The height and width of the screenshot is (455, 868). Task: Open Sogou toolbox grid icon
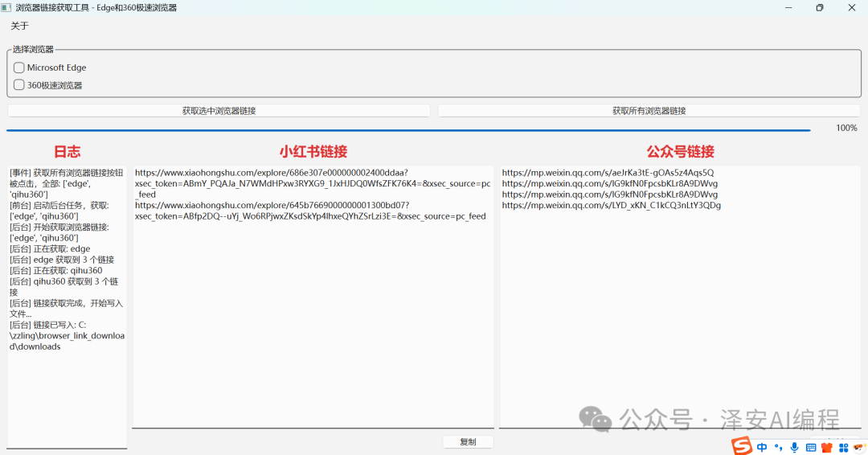click(844, 447)
